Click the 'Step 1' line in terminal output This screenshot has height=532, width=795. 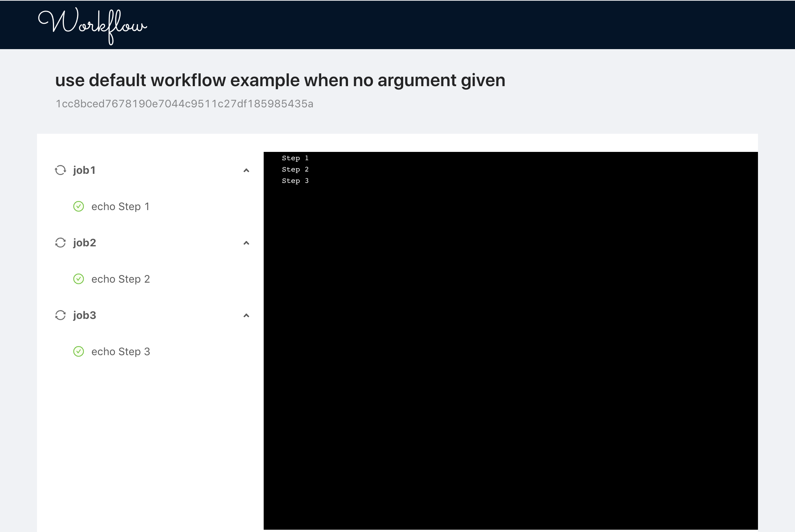point(295,158)
